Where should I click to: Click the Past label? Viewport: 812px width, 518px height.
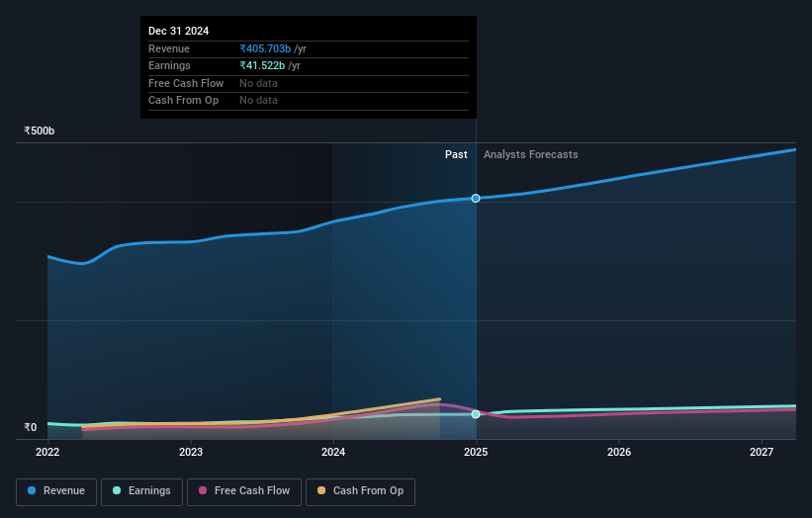click(x=456, y=154)
